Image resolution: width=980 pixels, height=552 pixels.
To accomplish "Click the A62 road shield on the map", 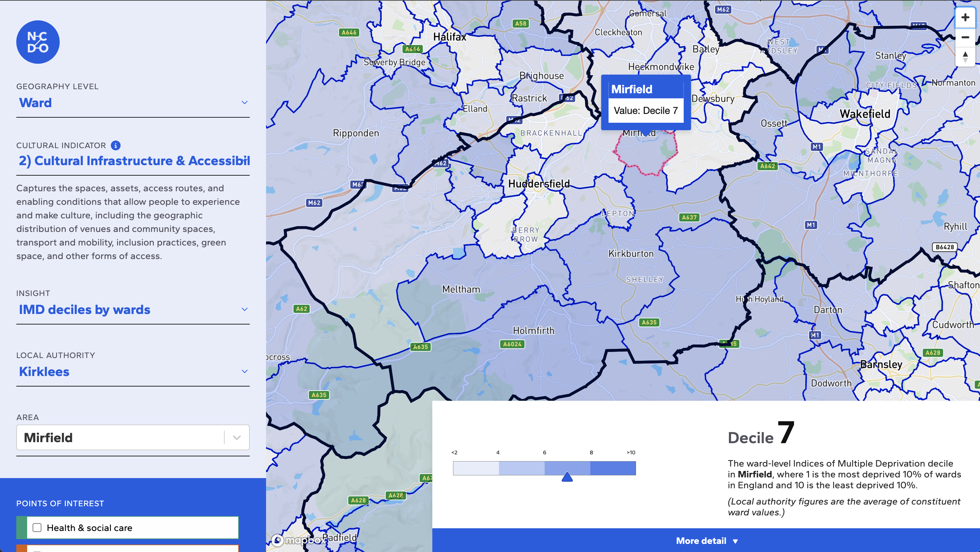I will [x=301, y=309].
